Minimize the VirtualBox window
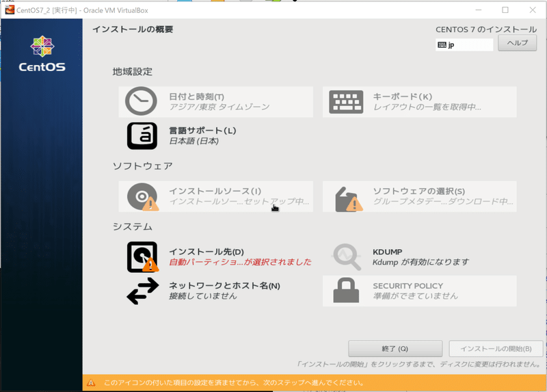Screen dimensions: 547x392 tap(478, 10)
